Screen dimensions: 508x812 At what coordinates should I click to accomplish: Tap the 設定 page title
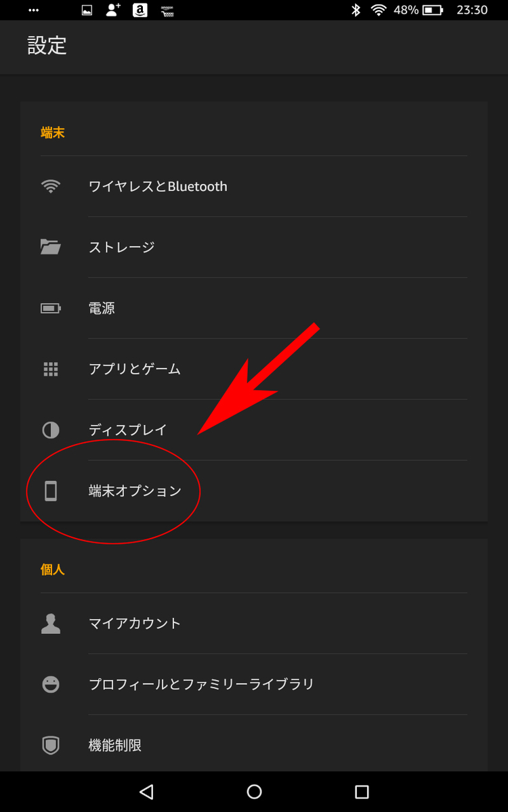pyautogui.click(x=47, y=45)
